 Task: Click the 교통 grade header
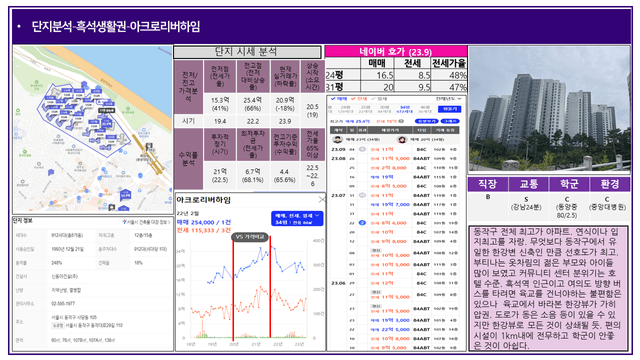[x=529, y=184]
